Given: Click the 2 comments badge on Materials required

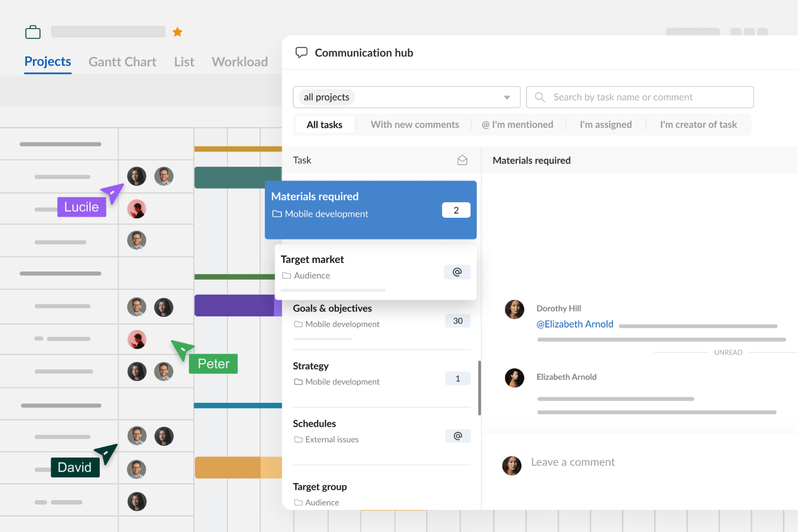Looking at the screenshot, I should pyautogui.click(x=456, y=210).
